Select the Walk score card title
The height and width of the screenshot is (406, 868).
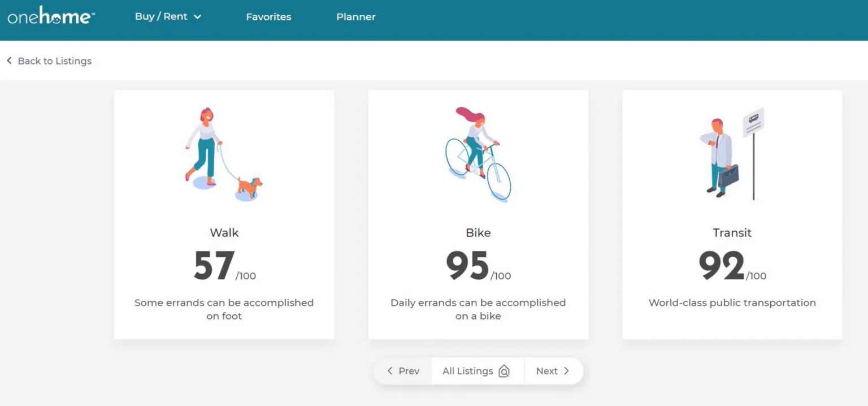(x=224, y=232)
